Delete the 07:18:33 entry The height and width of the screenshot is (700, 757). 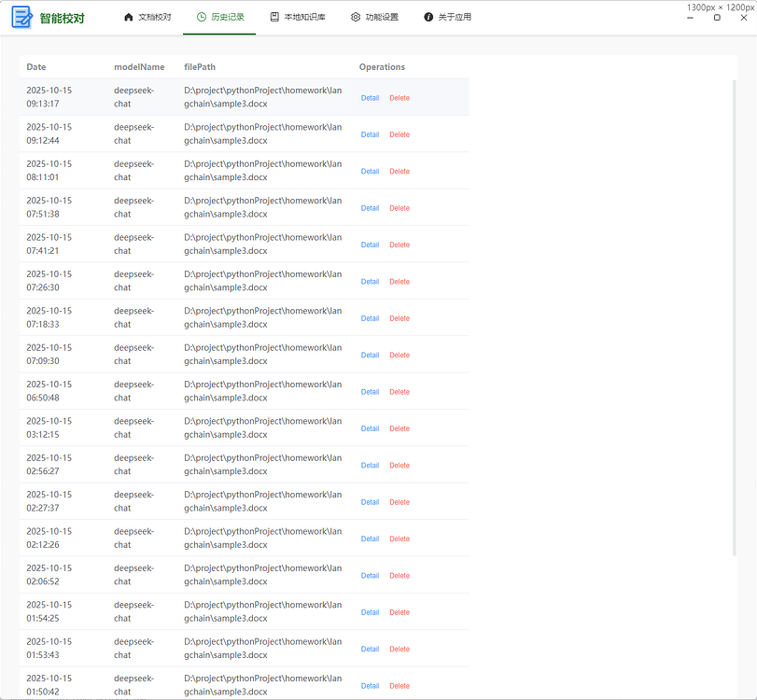coord(400,318)
